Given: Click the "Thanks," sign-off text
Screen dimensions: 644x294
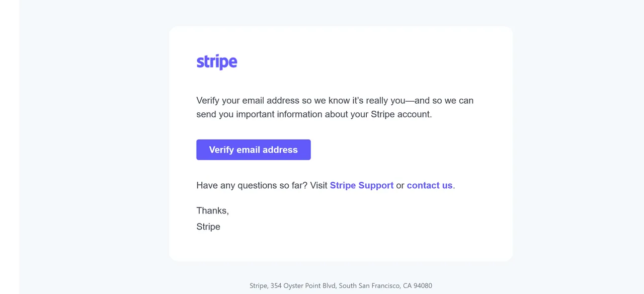Looking at the screenshot, I should click(x=213, y=210).
